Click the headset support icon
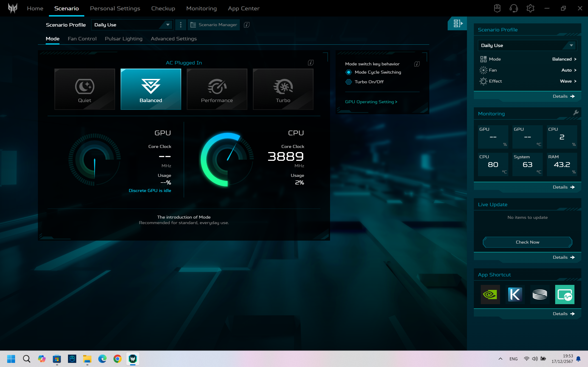The width and height of the screenshot is (588, 367). tap(513, 8)
